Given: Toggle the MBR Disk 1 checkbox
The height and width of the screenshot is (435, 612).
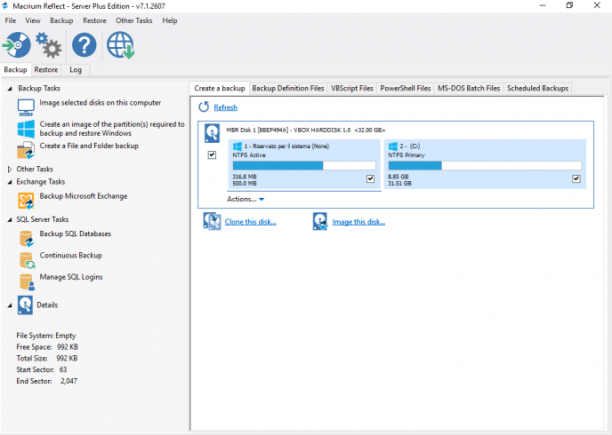Looking at the screenshot, I should [212, 155].
